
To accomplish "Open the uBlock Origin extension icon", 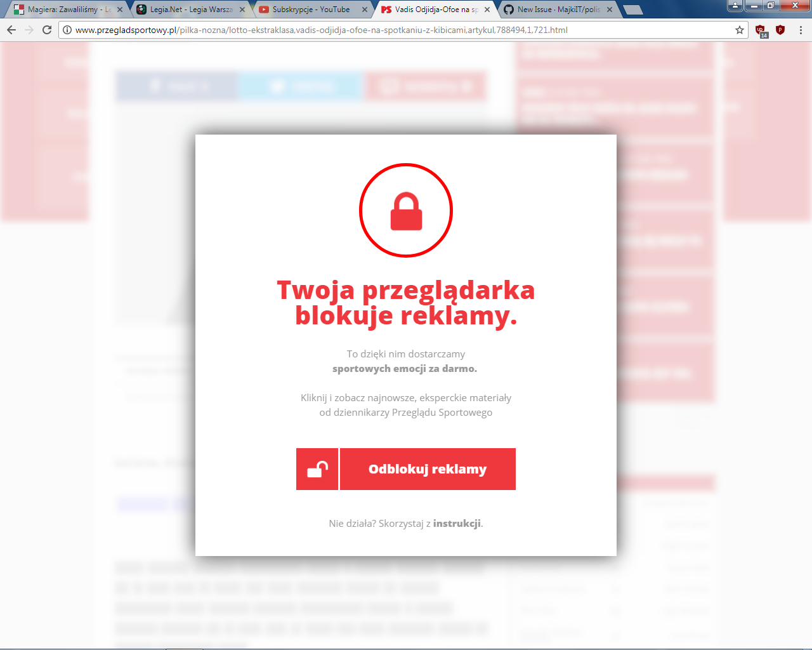I will 761,30.
